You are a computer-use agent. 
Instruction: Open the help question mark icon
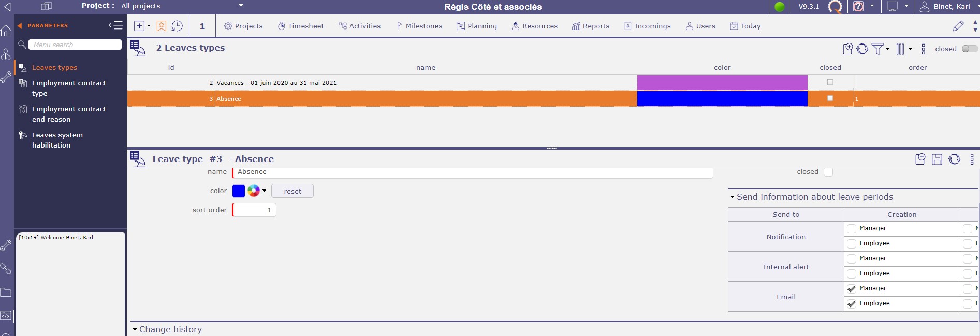(x=858, y=7)
